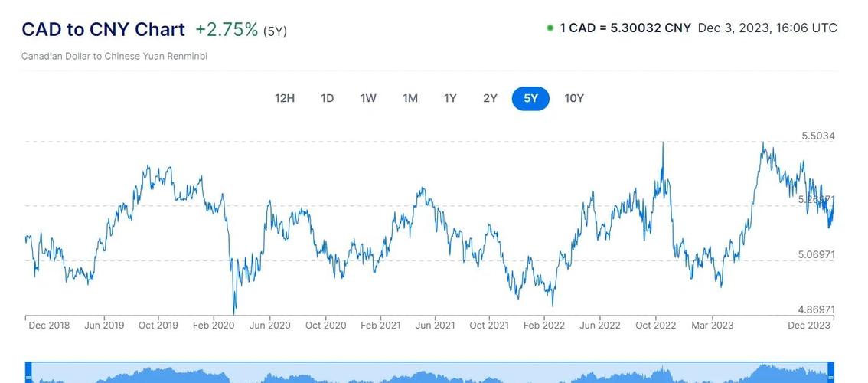Click the left range slider handle
The image size is (868, 383).
pos(28,376)
